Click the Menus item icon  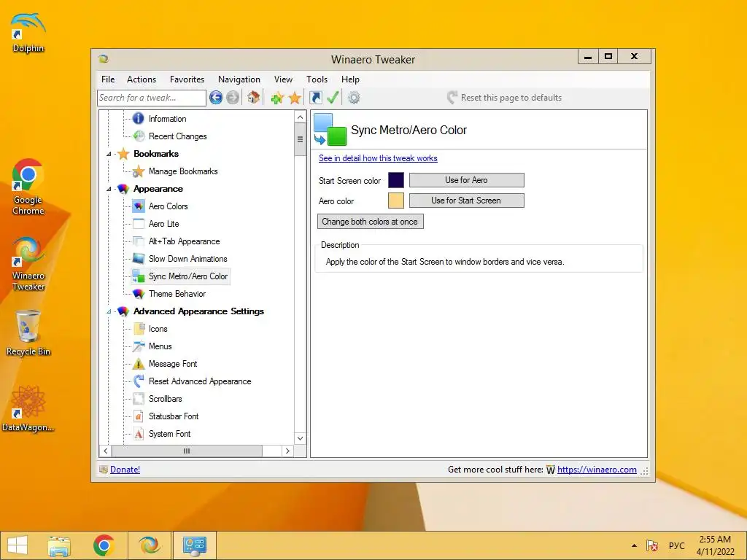(139, 346)
